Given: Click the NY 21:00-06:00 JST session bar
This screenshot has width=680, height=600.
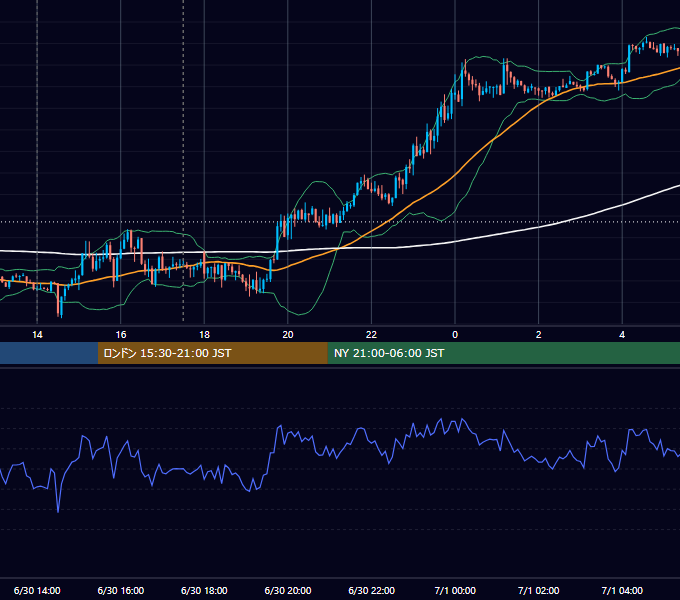Looking at the screenshot, I should [503, 353].
